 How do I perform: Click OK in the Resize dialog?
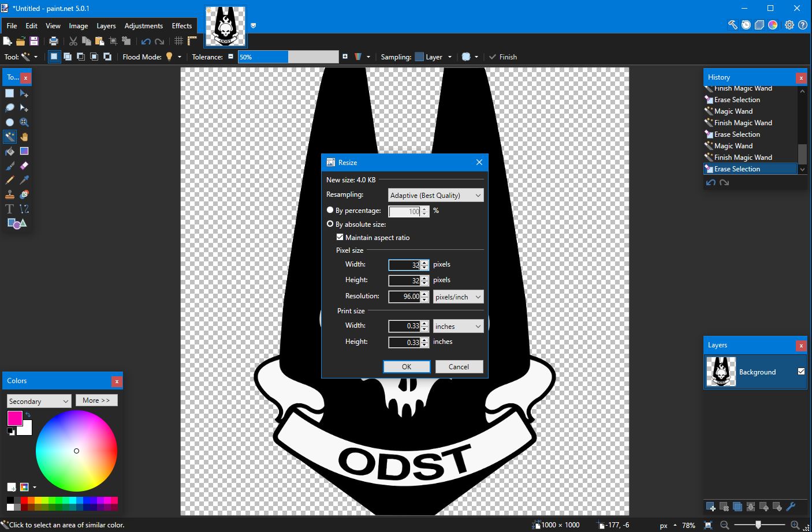click(407, 367)
